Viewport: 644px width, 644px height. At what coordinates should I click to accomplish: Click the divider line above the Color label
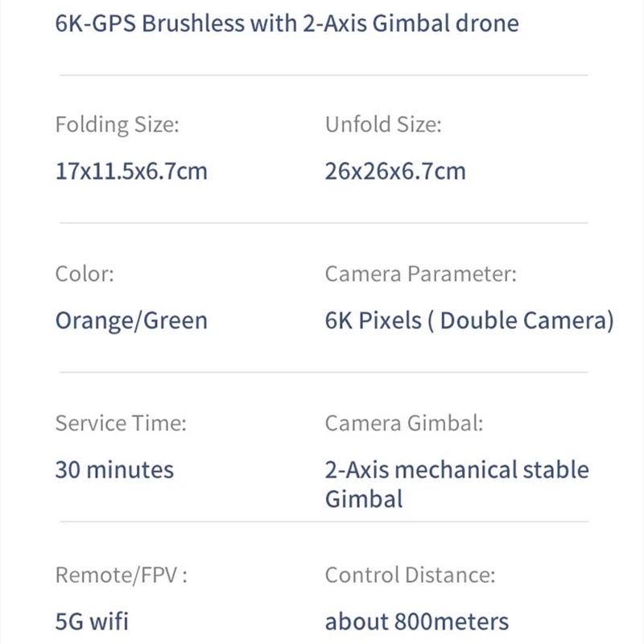(324, 223)
